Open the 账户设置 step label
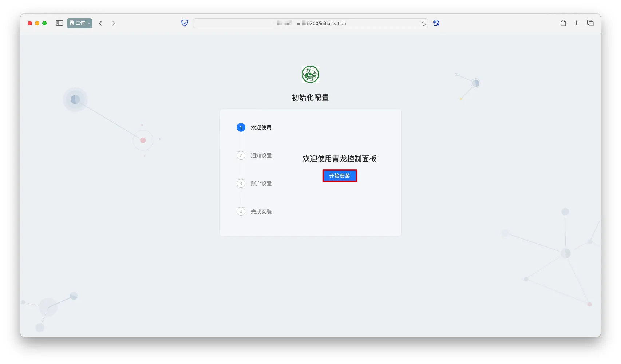 261,183
